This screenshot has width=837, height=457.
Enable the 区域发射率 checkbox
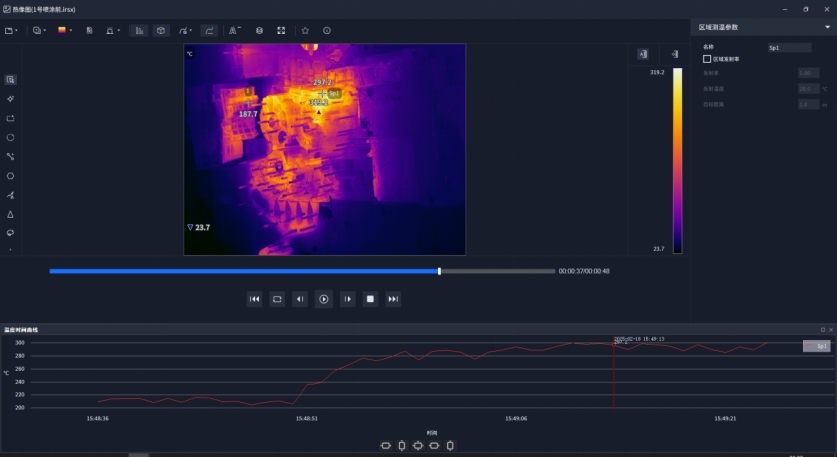pos(707,59)
